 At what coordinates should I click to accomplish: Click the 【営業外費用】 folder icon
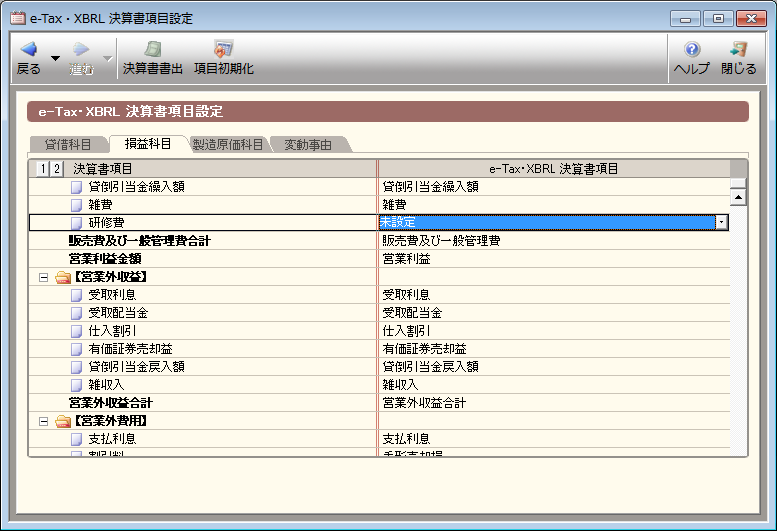coord(62,421)
